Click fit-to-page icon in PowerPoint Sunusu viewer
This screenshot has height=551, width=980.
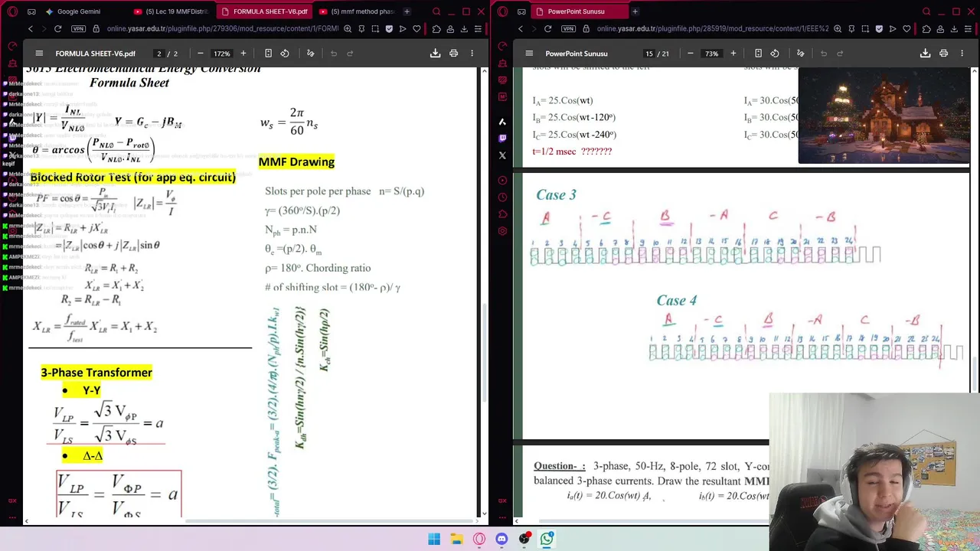click(x=758, y=54)
